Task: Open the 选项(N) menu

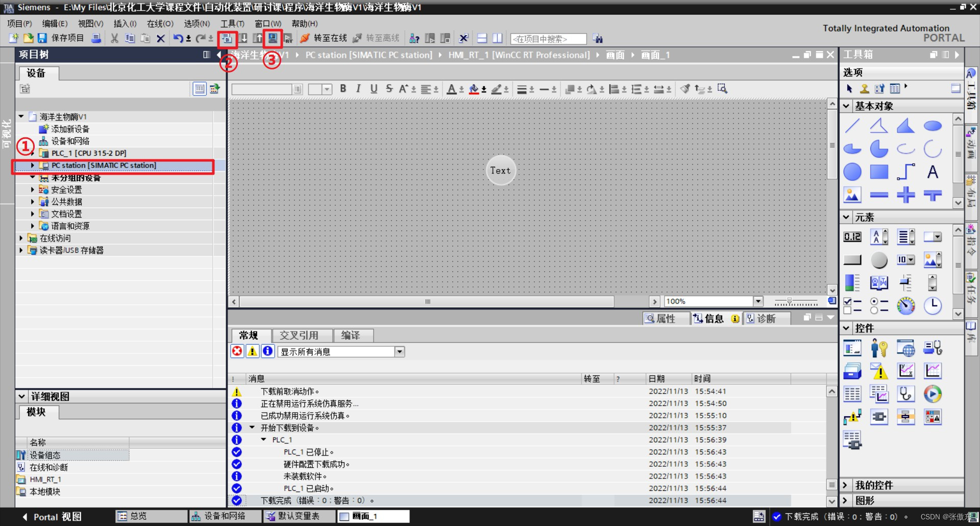Action: click(197, 23)
